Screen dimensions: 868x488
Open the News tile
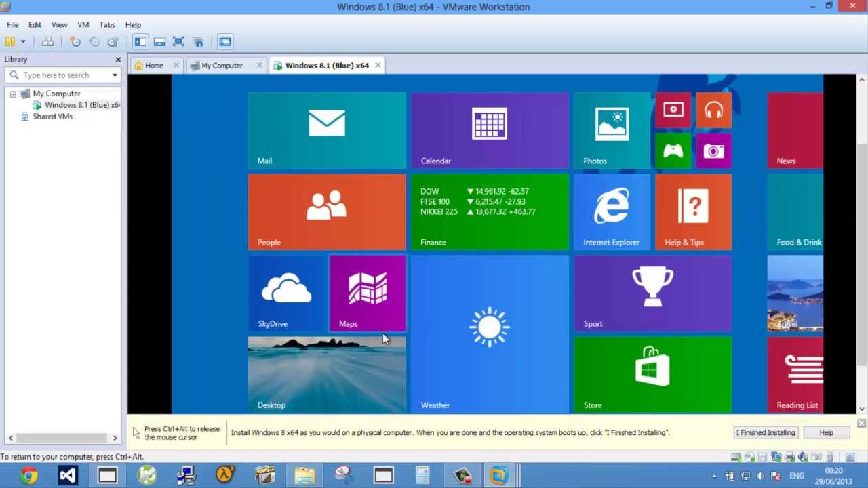tap(795, 130)
